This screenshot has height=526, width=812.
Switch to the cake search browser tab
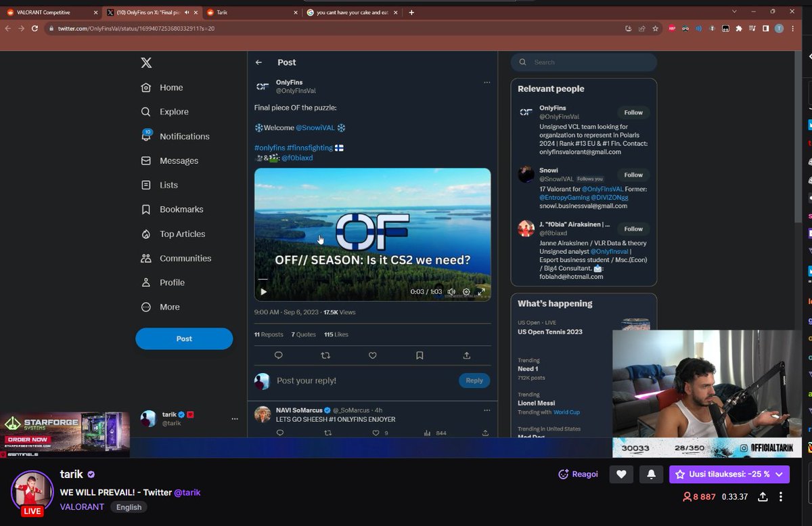pos(352,12)
